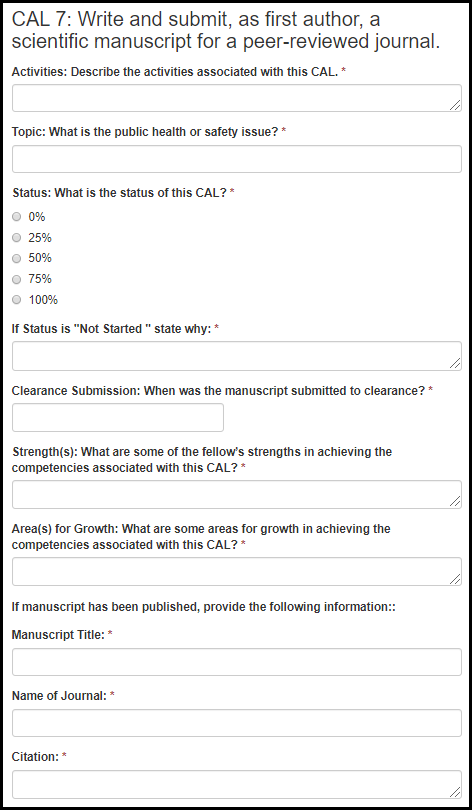This screenshot has width=472, height=810.
Task: Click the Activities description text area
Action: click(x=237, y=98)
